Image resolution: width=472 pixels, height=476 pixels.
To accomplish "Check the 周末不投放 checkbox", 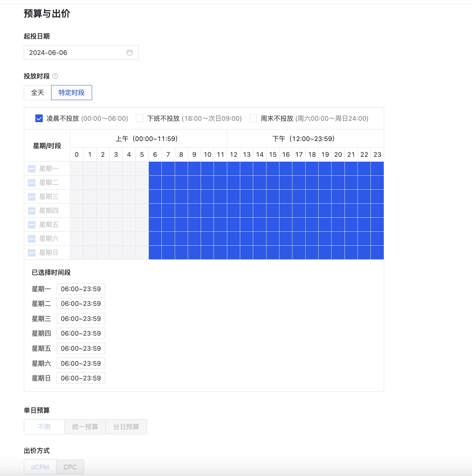I will tap(253, 118).
